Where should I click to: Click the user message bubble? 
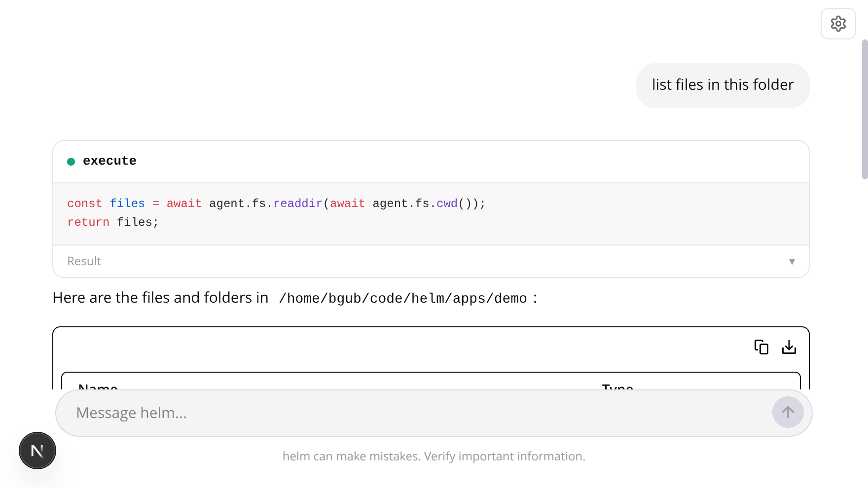click(722, 85)
